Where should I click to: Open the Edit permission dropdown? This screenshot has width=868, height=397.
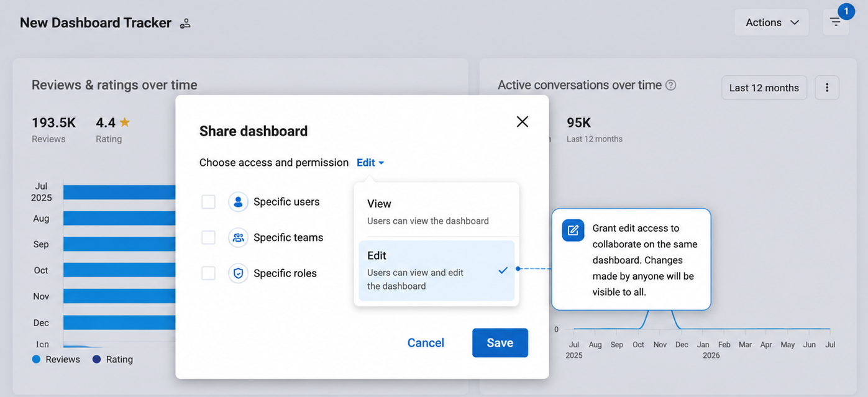tap(370, 163)
